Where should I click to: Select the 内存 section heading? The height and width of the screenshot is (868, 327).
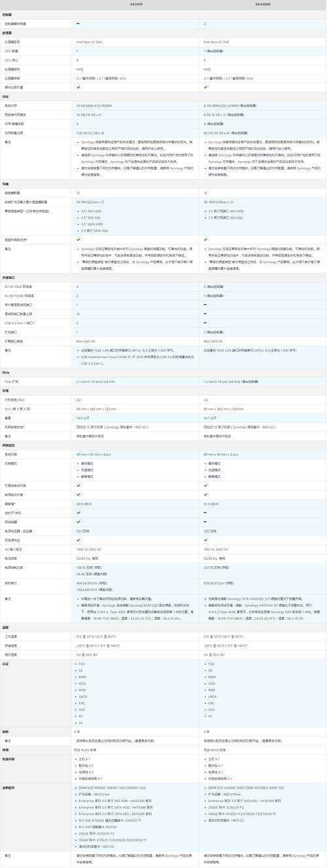coord(5,96)
